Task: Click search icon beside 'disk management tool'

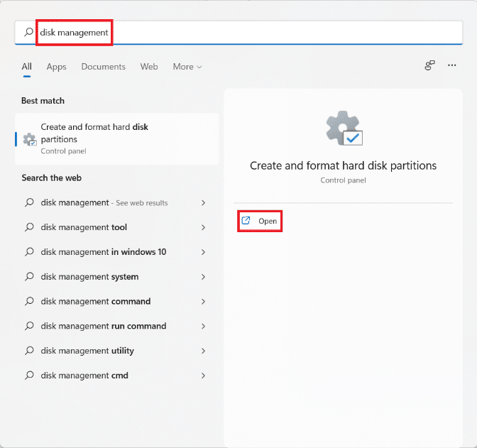Action: coord(29,227)
